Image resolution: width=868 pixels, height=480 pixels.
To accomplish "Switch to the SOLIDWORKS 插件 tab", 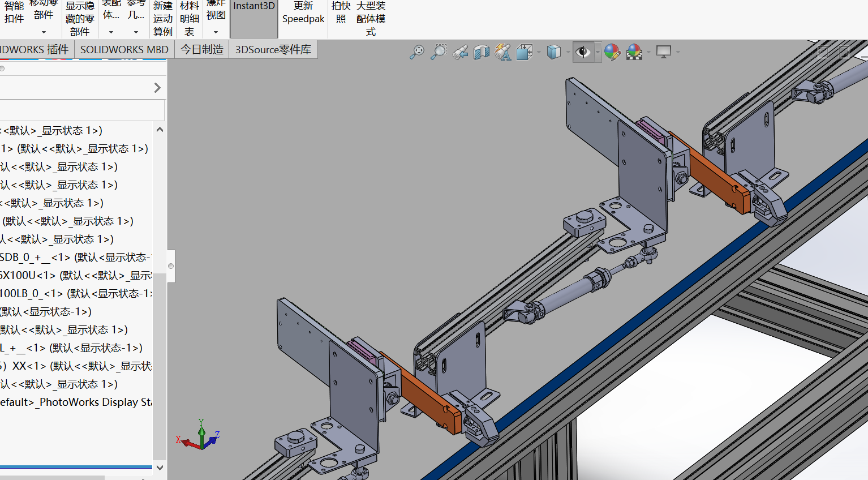I will (x=37, y=50).
